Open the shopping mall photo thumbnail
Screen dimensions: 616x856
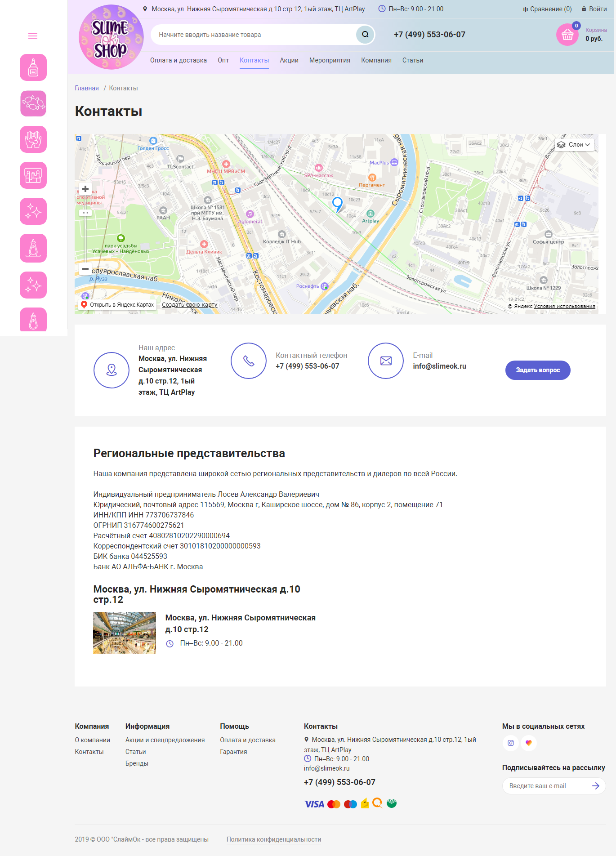[125, 633]
